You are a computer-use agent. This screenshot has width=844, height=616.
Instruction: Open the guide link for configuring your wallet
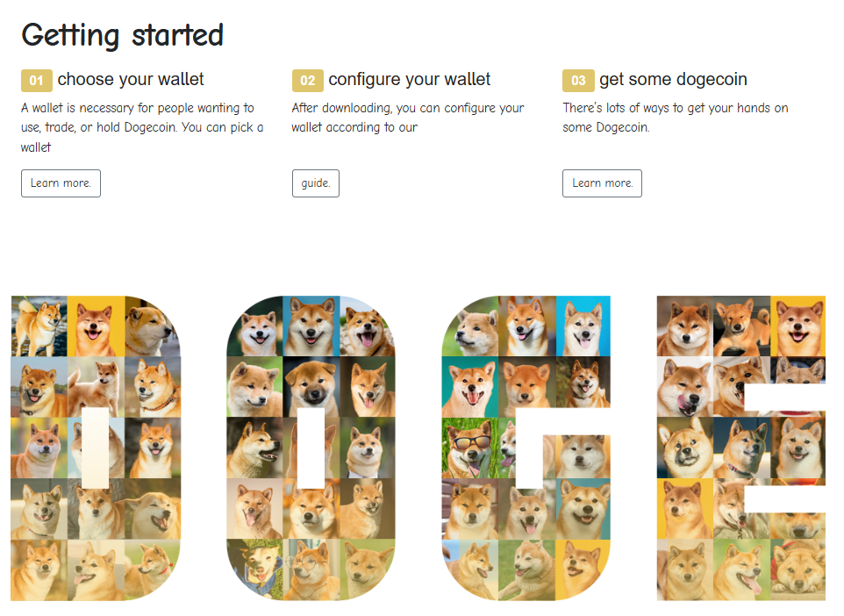tap(315, 183)
